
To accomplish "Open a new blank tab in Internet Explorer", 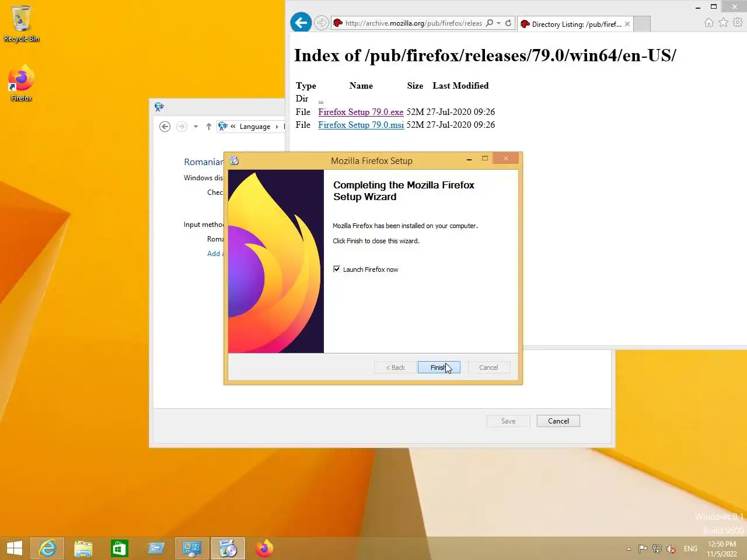I will point(642,24).
